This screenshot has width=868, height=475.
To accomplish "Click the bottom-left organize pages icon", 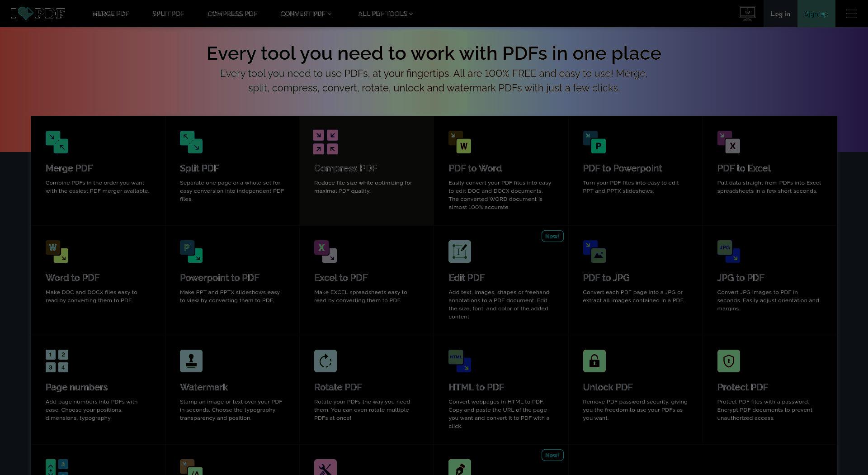I will [x=57, y=467].
